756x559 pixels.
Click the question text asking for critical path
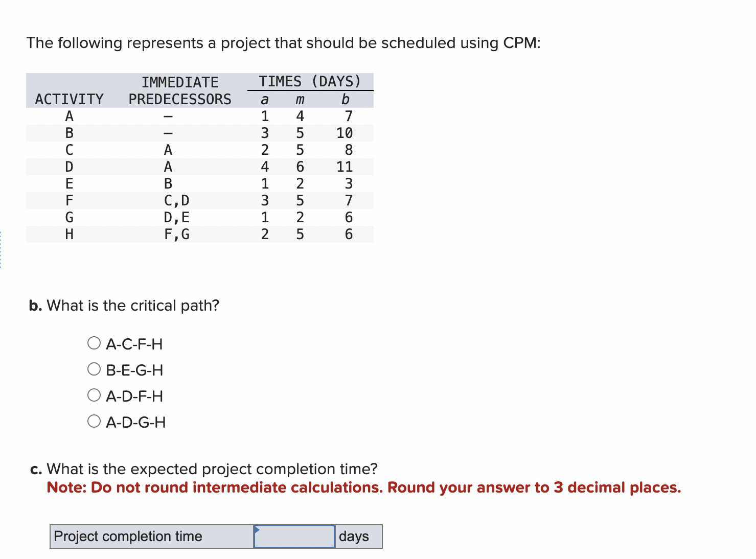tap(124, 305)
